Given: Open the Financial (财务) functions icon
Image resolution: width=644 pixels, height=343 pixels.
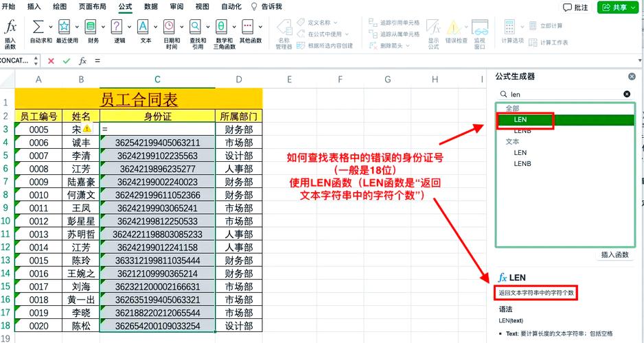Looking at the screenshot, I should coord(91,27).
